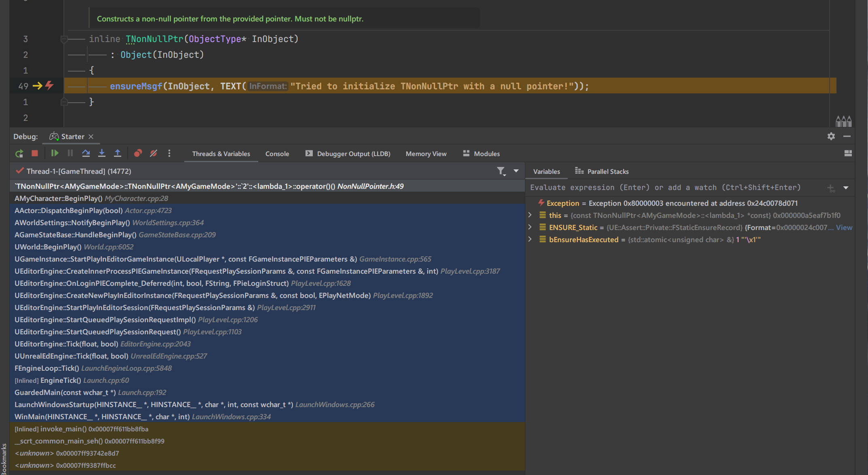
Task: Select the AMyCharacter::BeginPlay stack frame
Action: [58, 198]
